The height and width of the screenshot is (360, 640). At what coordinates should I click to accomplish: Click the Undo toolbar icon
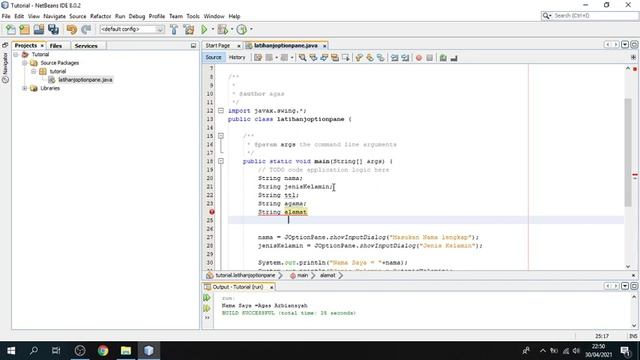point(71,29)
